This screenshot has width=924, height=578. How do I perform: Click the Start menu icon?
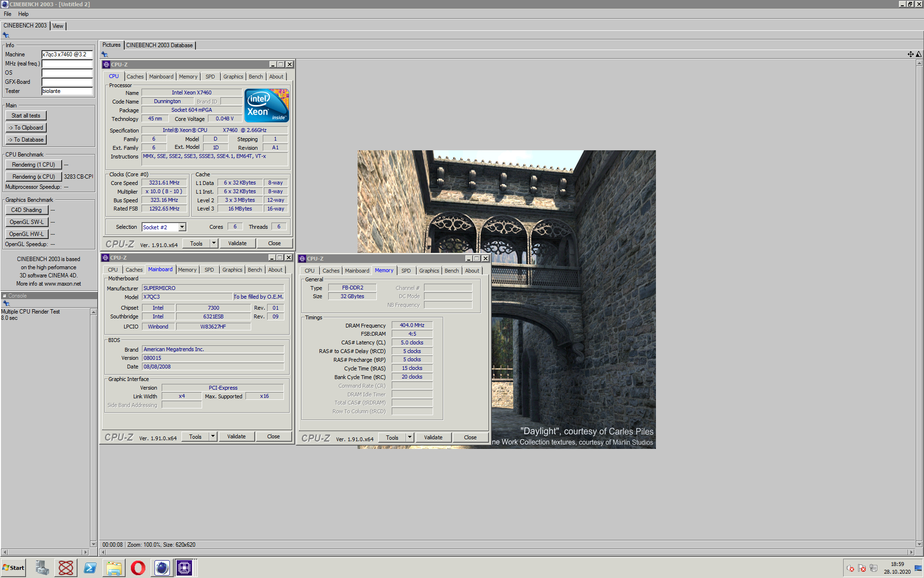coord(13,568)
